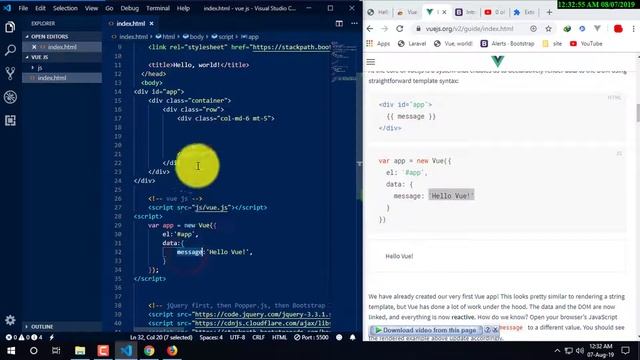Click the Chrome address bar URL
This screenshot has height=360, width=640.
tap(469, 29)
